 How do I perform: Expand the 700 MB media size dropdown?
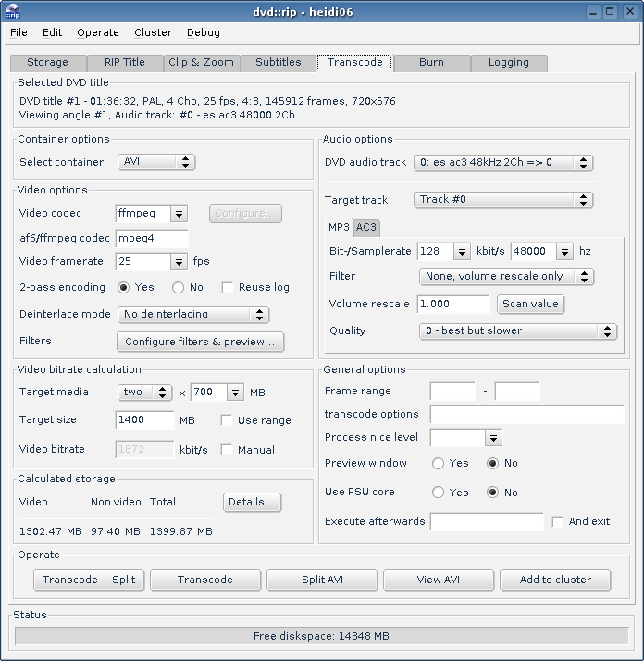235,393
